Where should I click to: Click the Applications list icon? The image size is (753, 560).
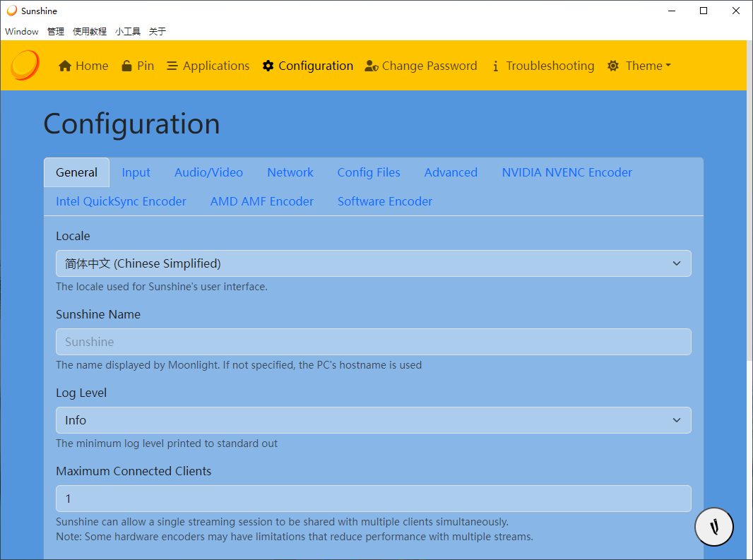pos(172,66)
